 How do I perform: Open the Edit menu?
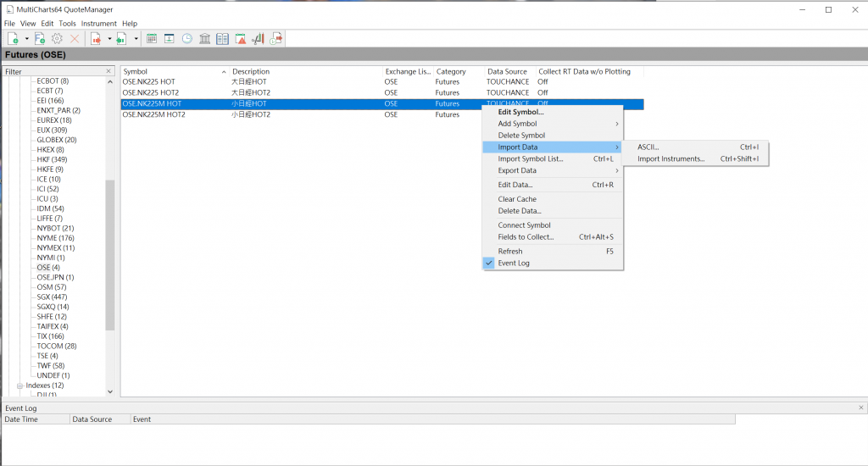(47, 23)
